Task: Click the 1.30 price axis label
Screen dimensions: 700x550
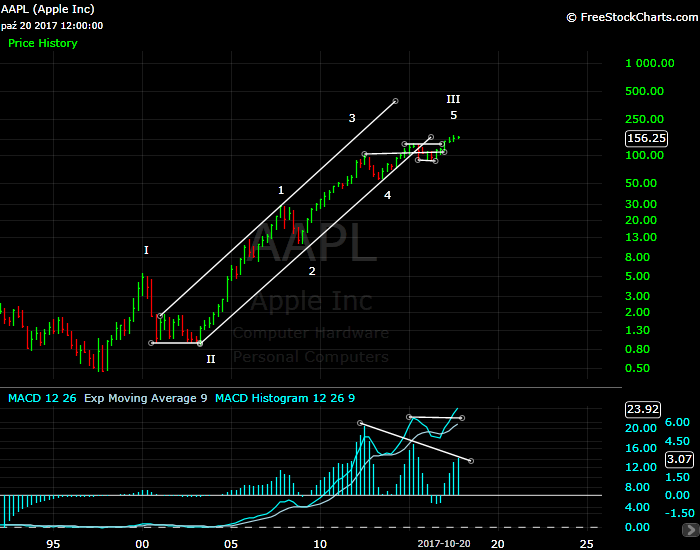Action: (x=637, y=330)
